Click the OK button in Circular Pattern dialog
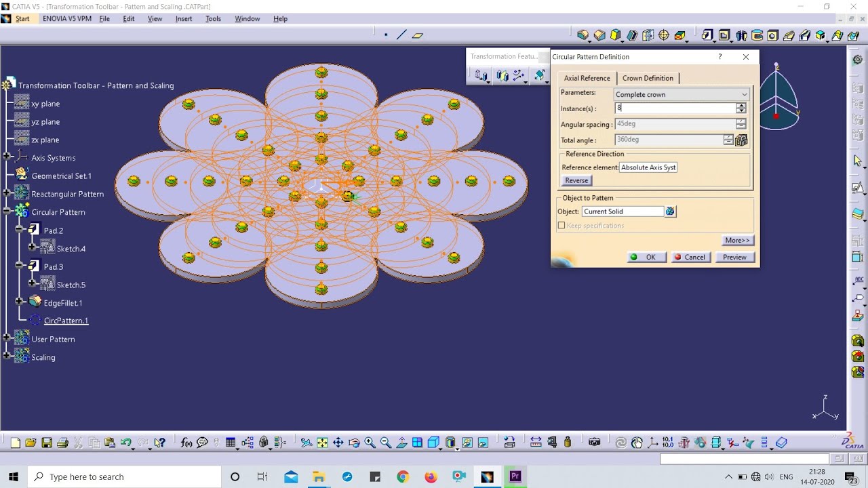 coord(646,257)
